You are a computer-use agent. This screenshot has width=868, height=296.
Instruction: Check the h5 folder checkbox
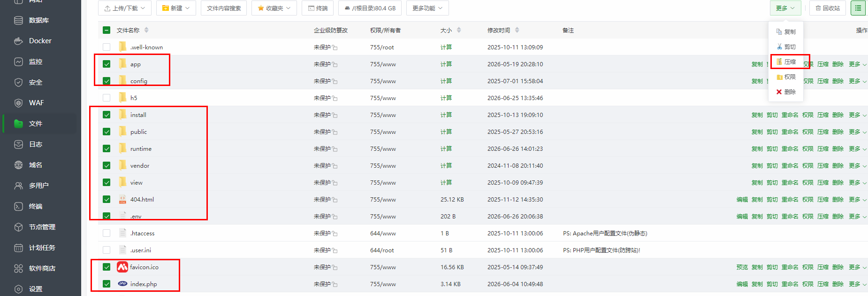click(107, 98)
